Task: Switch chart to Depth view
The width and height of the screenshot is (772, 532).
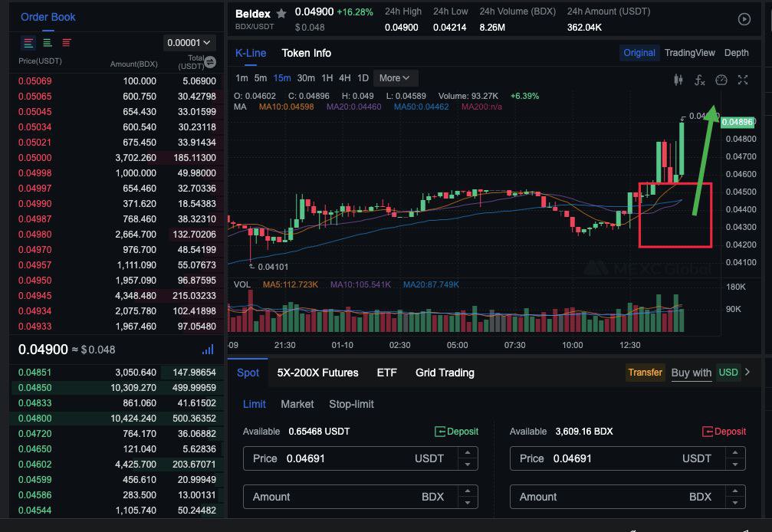Action: 736,53
